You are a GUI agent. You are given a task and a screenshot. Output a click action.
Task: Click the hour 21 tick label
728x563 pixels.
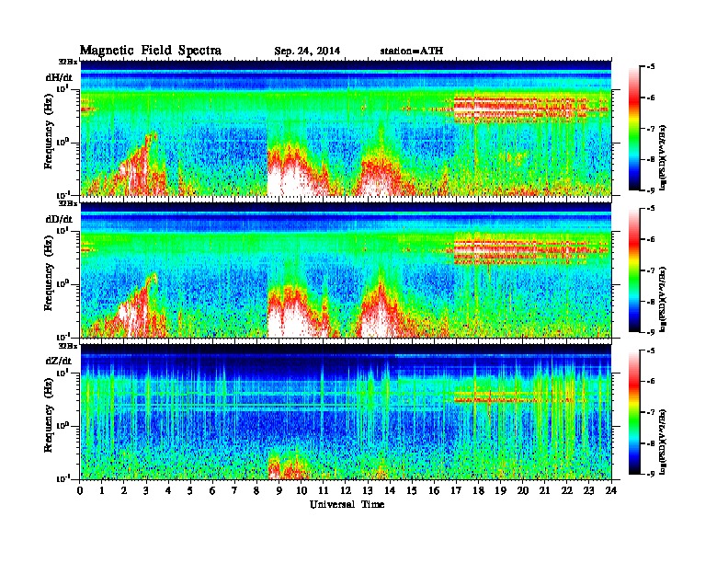tap(544, 490)
